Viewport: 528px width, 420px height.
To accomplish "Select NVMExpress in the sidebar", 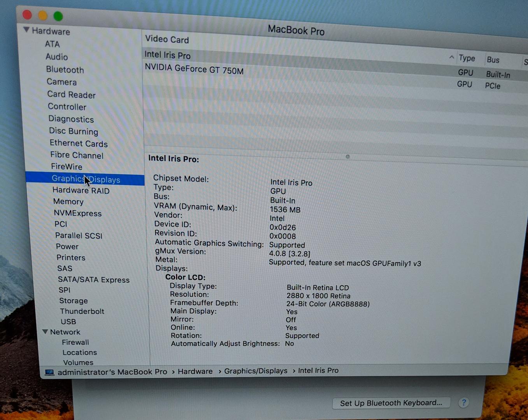I will [77, 213].
